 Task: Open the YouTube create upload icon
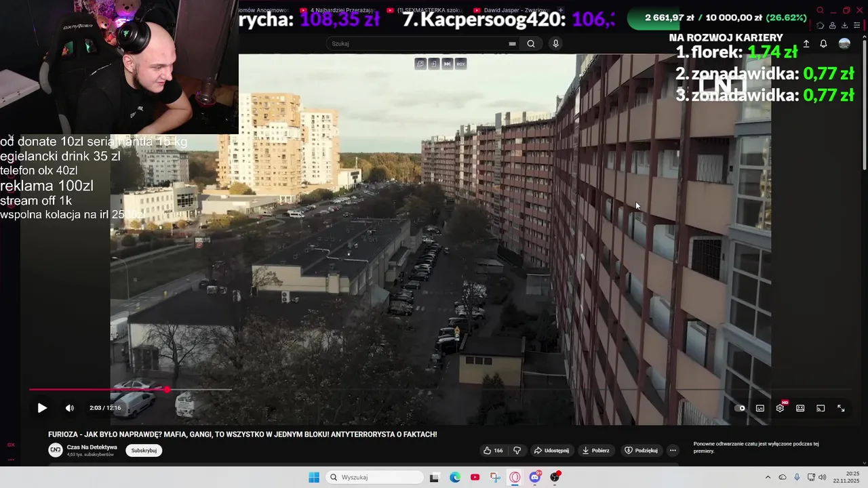(x=806, y=43)
